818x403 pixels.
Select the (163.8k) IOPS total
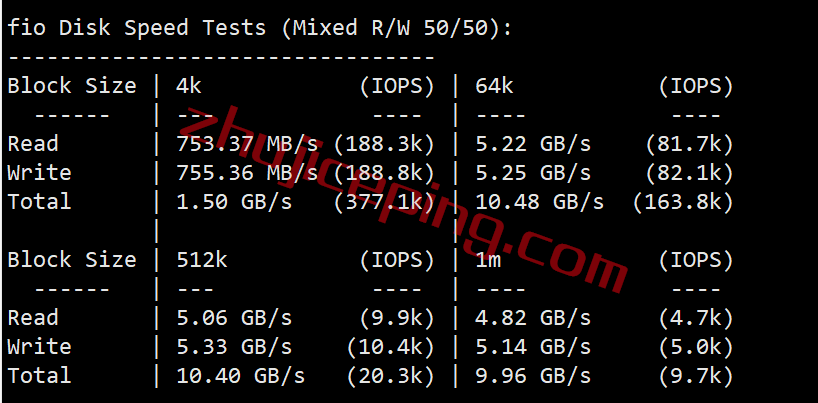pyautogui.click(x=683, y=202)
